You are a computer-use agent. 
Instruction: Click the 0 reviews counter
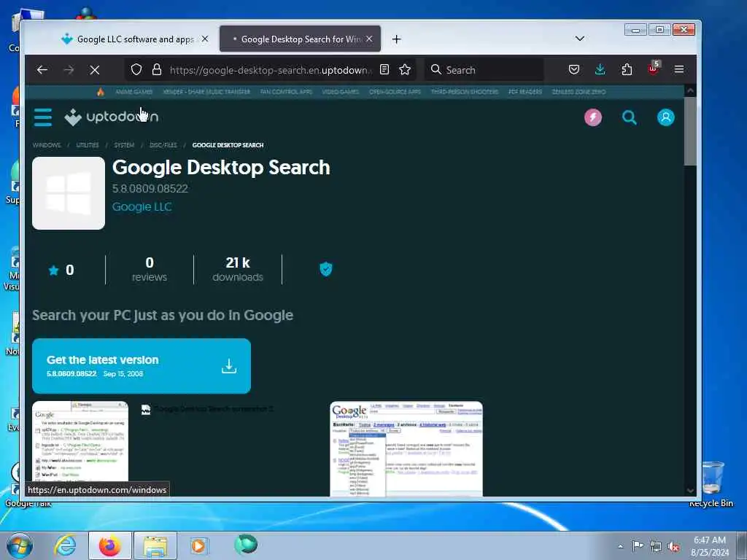tap(150, 270)
